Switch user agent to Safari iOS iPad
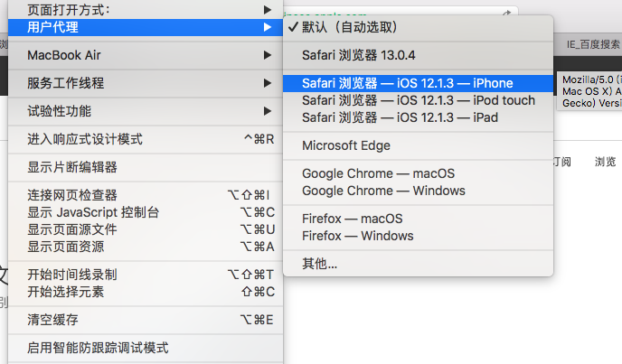Viewport: 622px width, 364px height. pyautogui.click(x=400, y=117)
